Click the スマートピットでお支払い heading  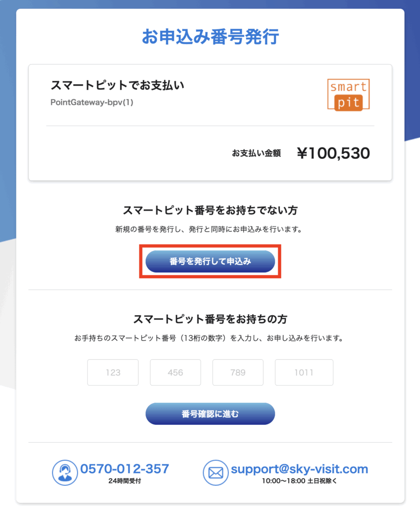coord(117,85)
